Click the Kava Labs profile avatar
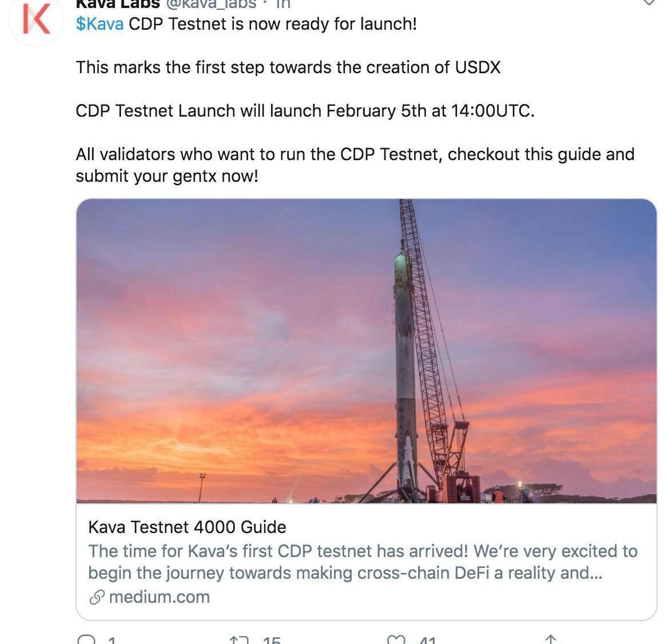The height and width of the screenshot is (644, 668). tap(36, 19)
